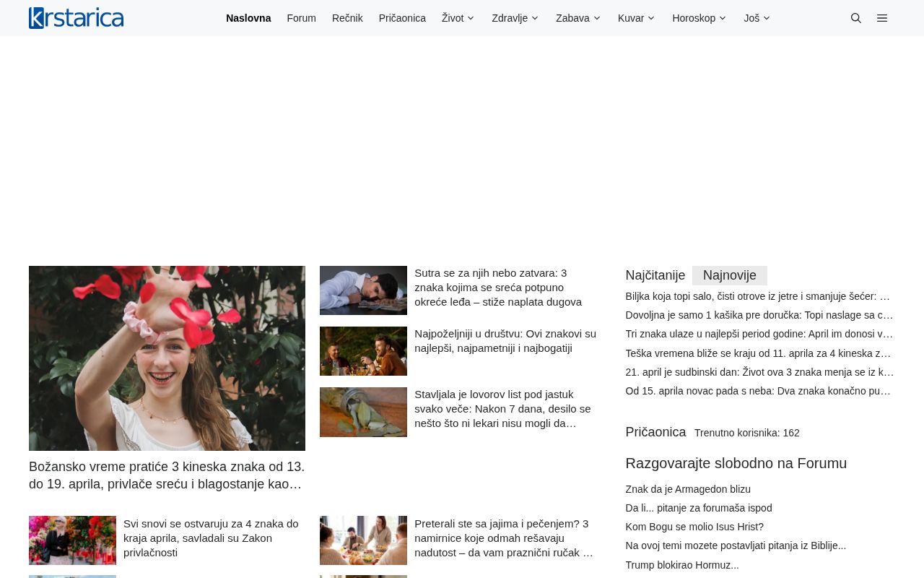
Task: Open the Pričaonica section heading
Action: (x=655, y=432)
